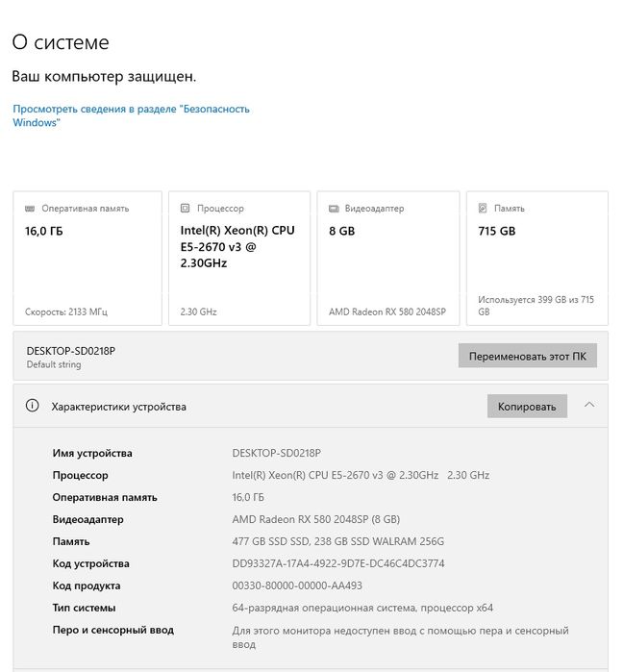The image size is (623, 672).
Task: Click the Перо и сенсорный ввод label
Action: [113, 631]
